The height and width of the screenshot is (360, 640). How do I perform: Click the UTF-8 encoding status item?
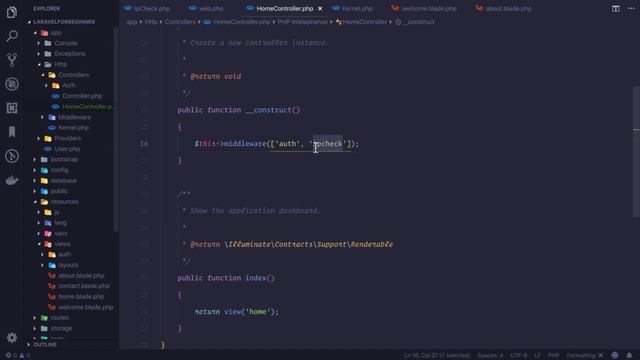coord(518,356)
